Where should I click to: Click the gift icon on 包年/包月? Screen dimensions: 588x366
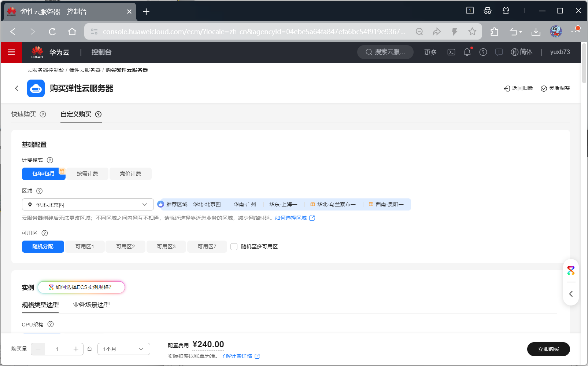point(62,171)
